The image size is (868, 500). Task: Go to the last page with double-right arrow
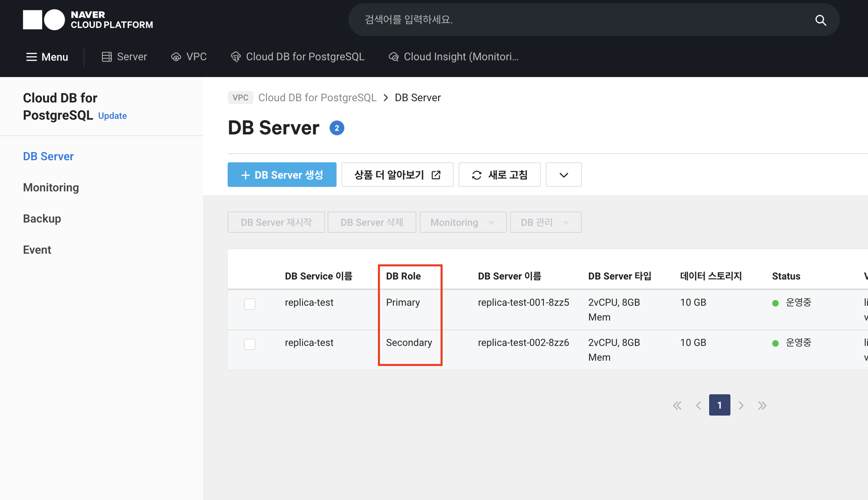tap(762, 405)
